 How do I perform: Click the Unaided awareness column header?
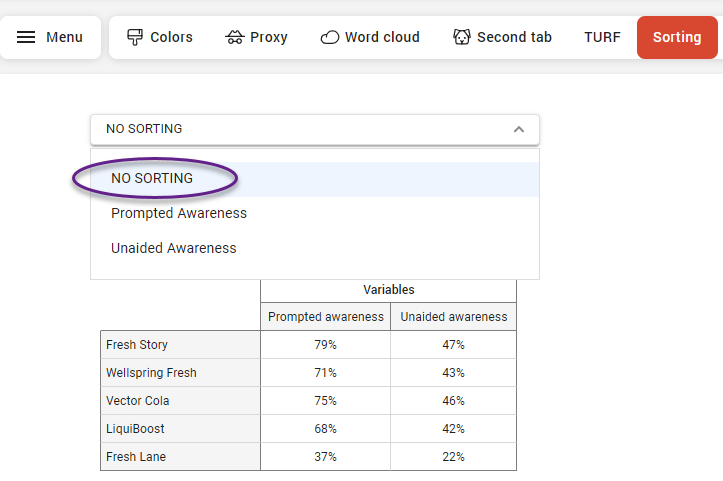pyautogui.click(x=453, y=317)
